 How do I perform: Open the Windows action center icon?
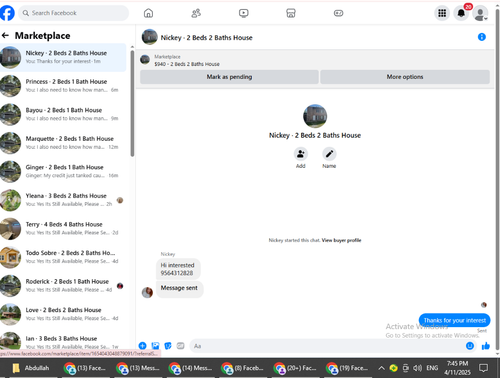[x=483, y=368]
